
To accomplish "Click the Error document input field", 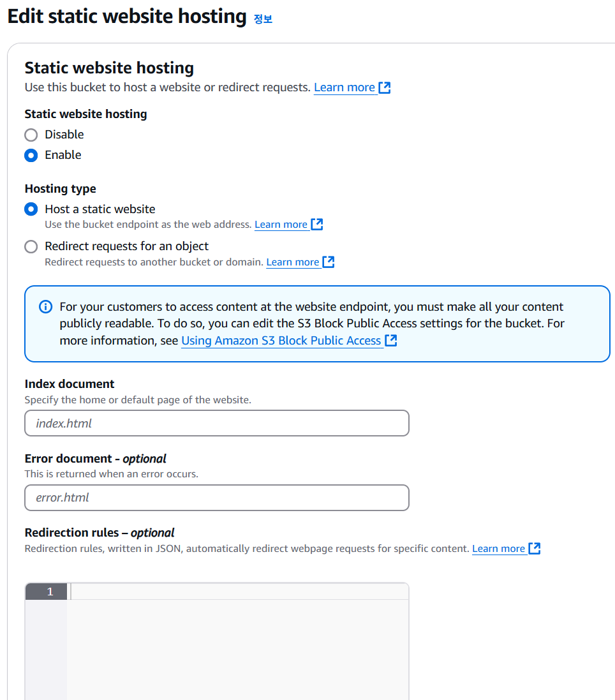I will point(217,498).
